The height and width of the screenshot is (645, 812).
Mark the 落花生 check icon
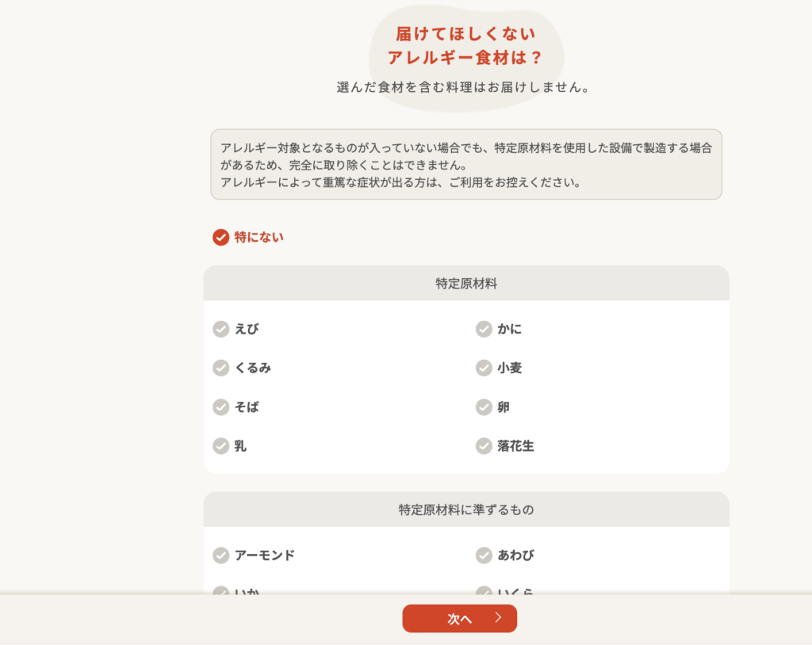point(484,445)
